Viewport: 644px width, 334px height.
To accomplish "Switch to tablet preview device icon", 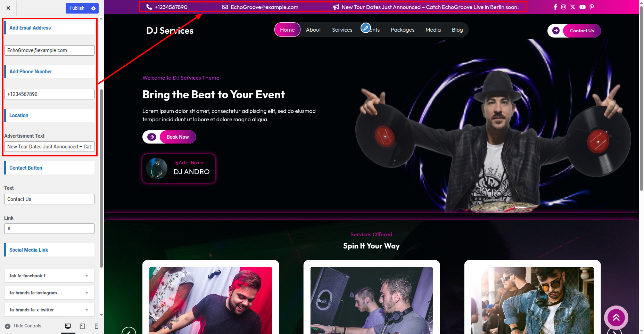I will point(82,326).
